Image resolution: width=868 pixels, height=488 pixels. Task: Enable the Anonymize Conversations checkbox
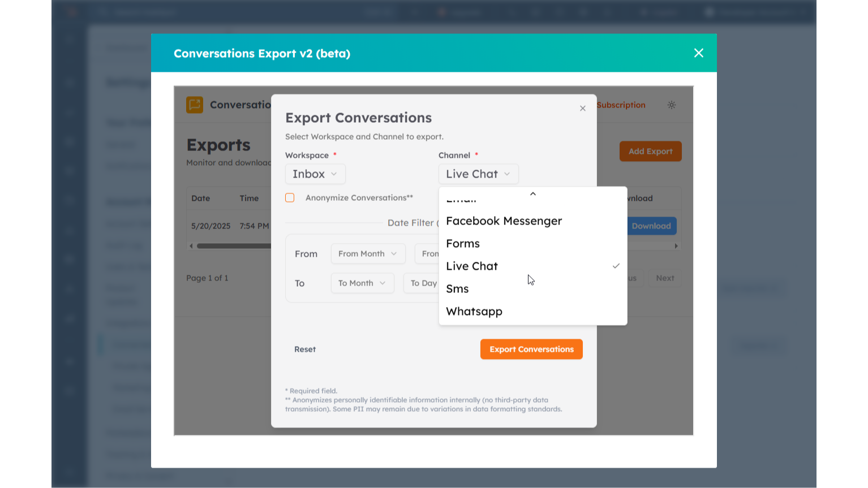pyautogui.click(x=290, y=198)
